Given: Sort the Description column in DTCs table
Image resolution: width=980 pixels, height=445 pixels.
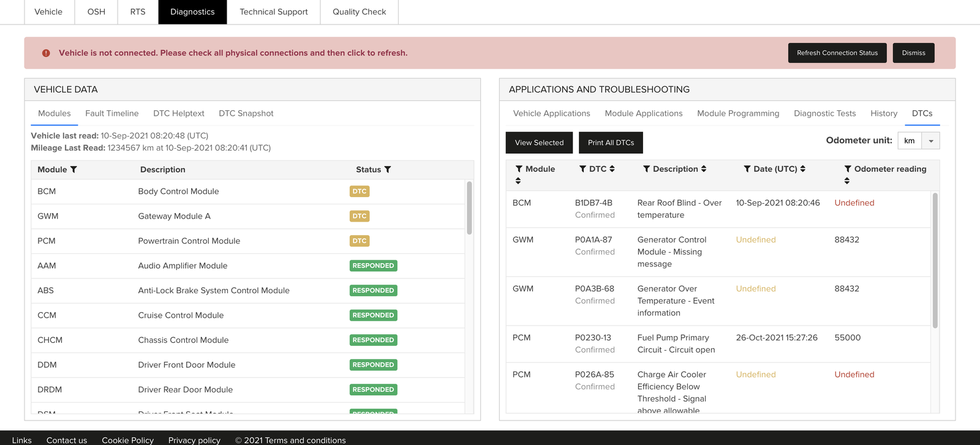Looking at the screenshot, I should [x=704, y=169].
